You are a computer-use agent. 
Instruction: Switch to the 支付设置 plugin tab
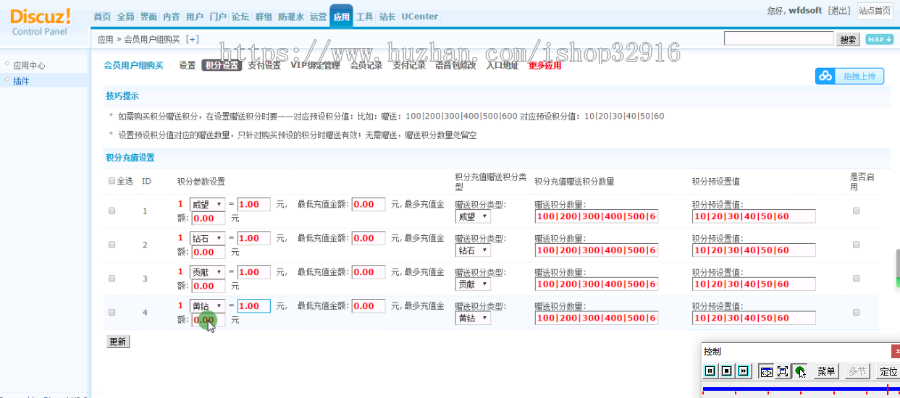(264, 65)
